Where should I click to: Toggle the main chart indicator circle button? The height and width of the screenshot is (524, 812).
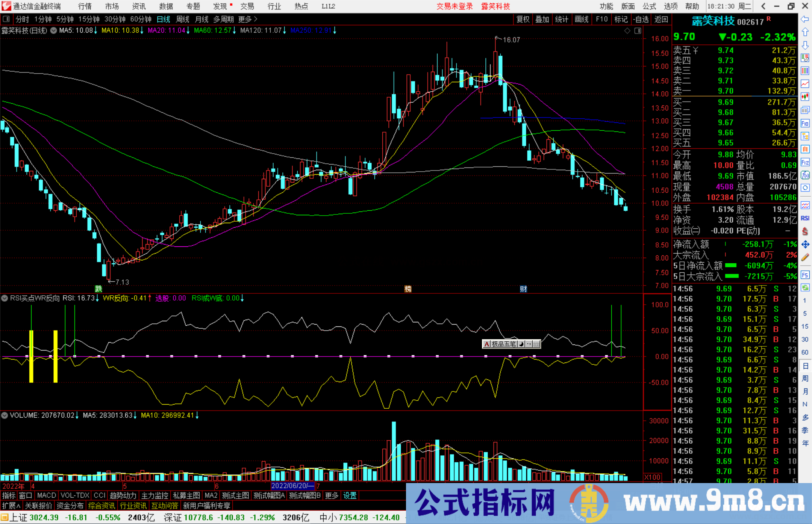click(53, 30)
